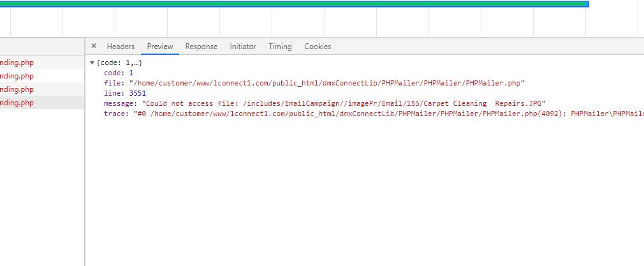
Task: Click the PHPMailer.php file path value
Action: coord(326,83)
